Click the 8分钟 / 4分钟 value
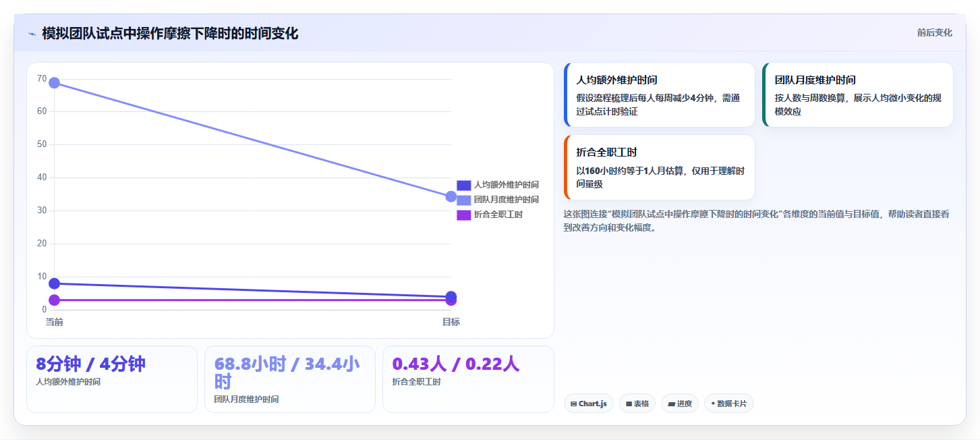This screenshot has height=440, width=980. (90, 364)
